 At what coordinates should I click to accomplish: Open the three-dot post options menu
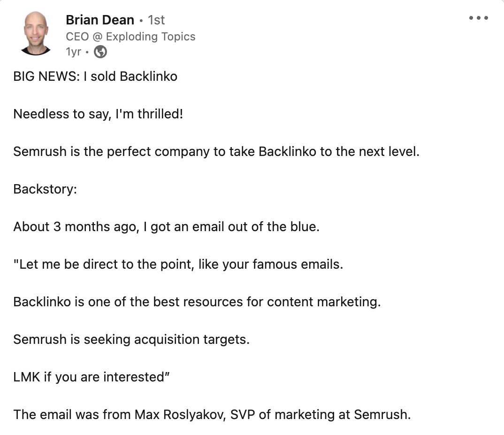click(479, 18)
